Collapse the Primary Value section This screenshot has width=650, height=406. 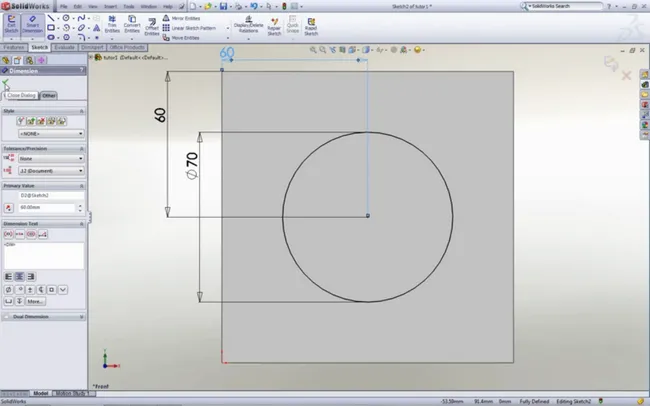pos(81,186)
